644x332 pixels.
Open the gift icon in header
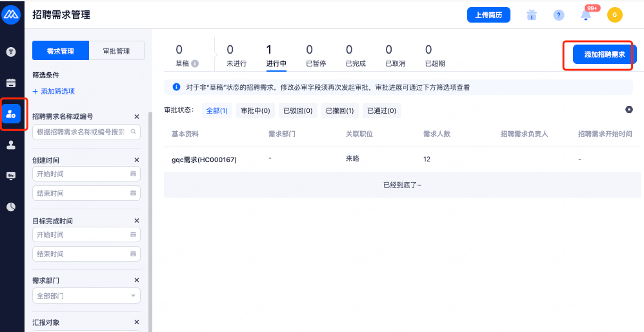532,15
